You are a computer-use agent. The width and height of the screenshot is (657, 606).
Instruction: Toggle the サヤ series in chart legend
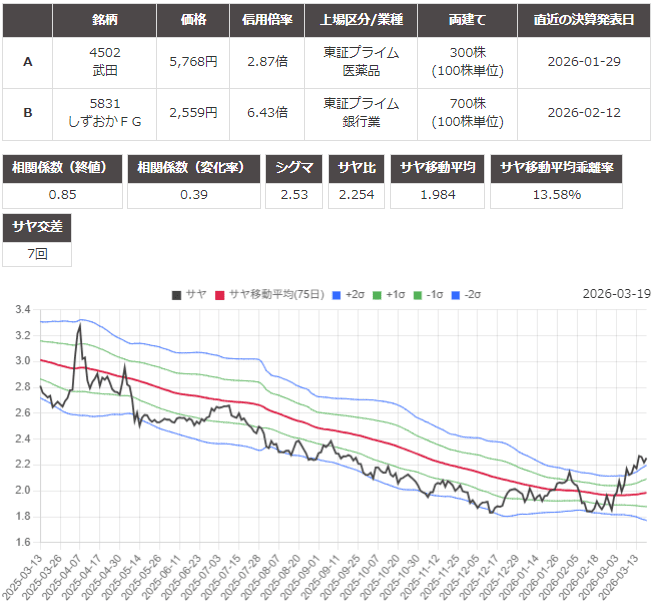(189, 294)
